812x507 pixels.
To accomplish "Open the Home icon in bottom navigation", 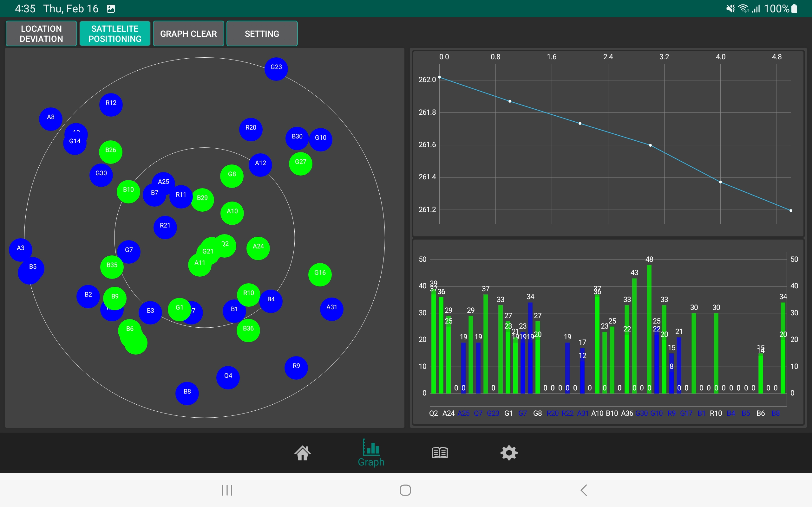I will coord(302,453).
